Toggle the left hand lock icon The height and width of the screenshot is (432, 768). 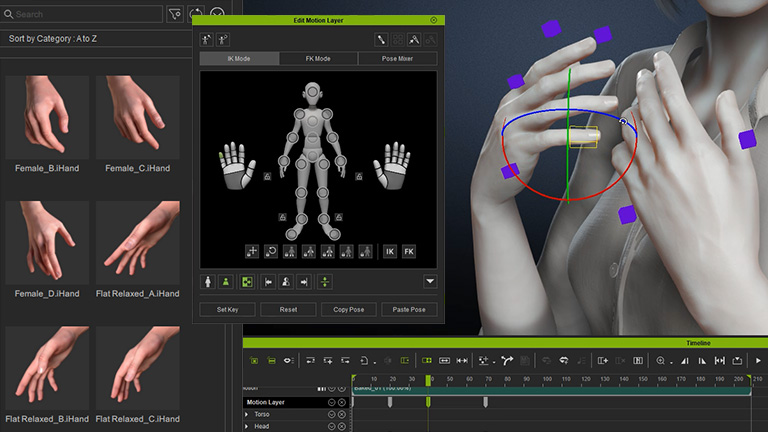click(x=268, y=176)
